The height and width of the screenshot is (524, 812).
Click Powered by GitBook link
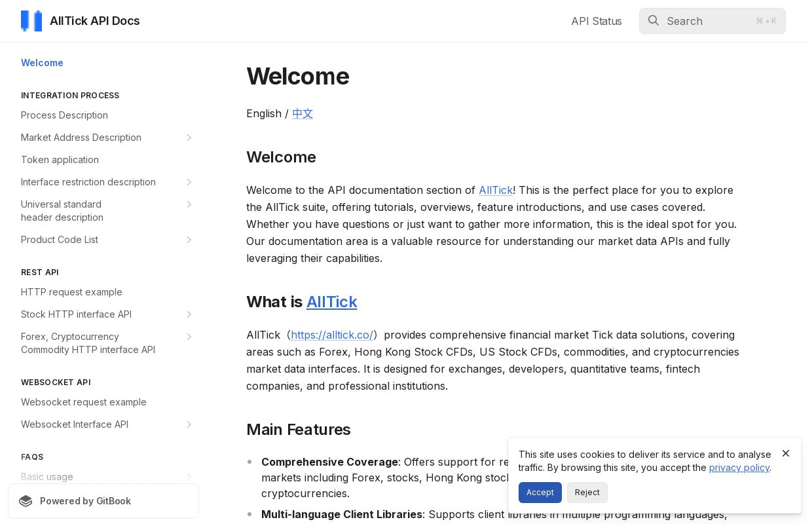click(x=103, y=501)
